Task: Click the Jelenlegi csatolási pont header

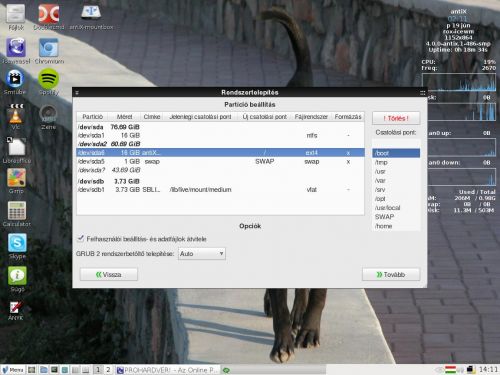Action: click(x=200, y=117)
